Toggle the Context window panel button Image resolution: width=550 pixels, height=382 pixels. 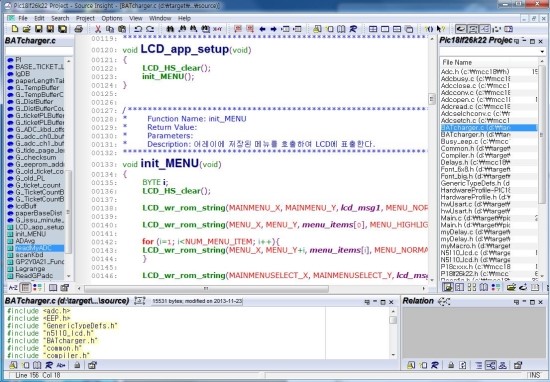tap(473, 29)
